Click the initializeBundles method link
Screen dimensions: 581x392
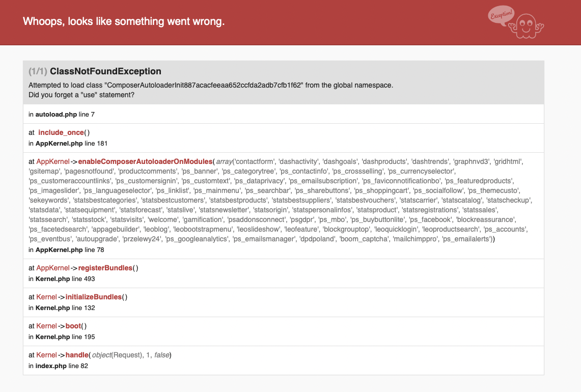[93, 297]
